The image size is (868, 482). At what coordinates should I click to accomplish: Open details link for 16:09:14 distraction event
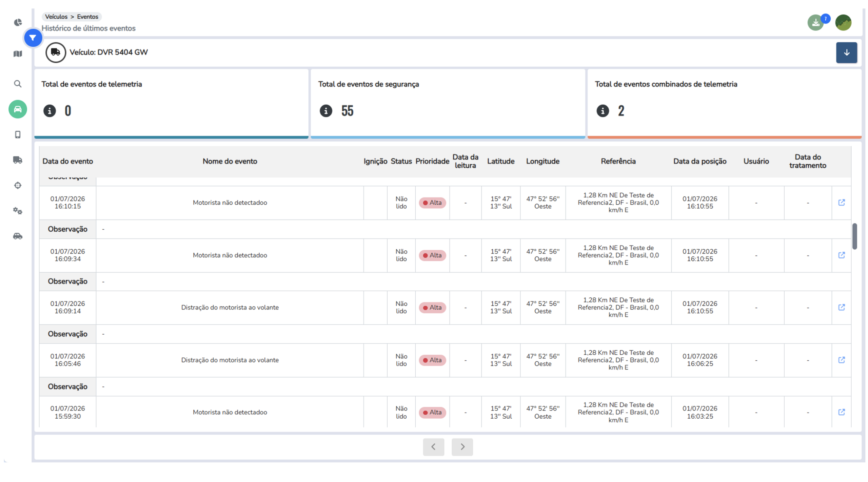tap(841, 307)
